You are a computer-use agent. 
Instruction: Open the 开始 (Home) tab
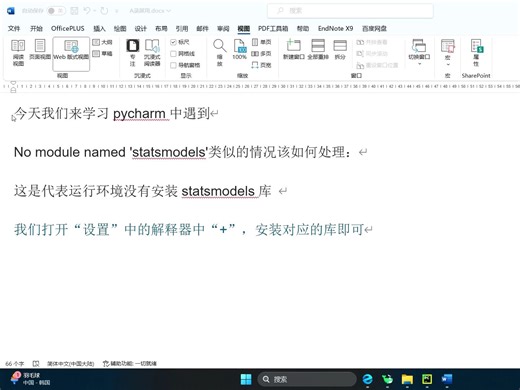(x=36, y=28)
